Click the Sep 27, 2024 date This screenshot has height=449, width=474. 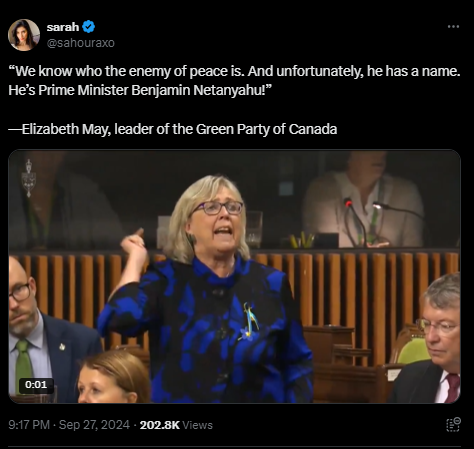pos(94,425)
